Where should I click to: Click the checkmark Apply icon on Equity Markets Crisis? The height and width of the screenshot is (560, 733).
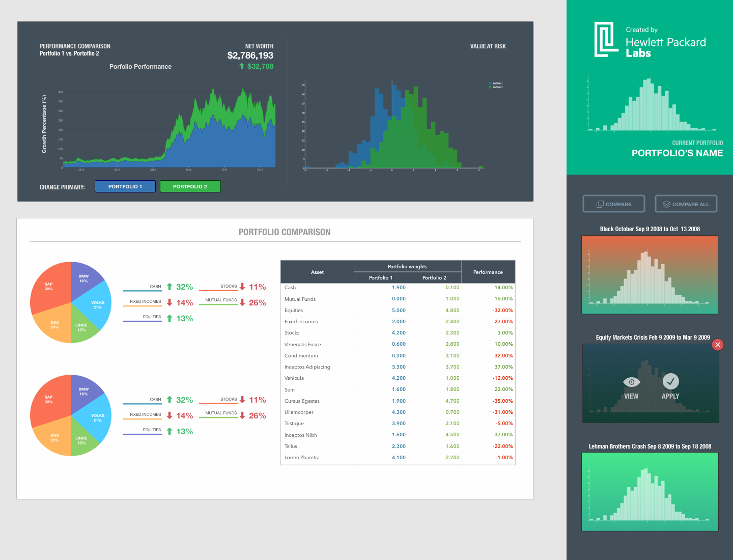pos(670,381)
